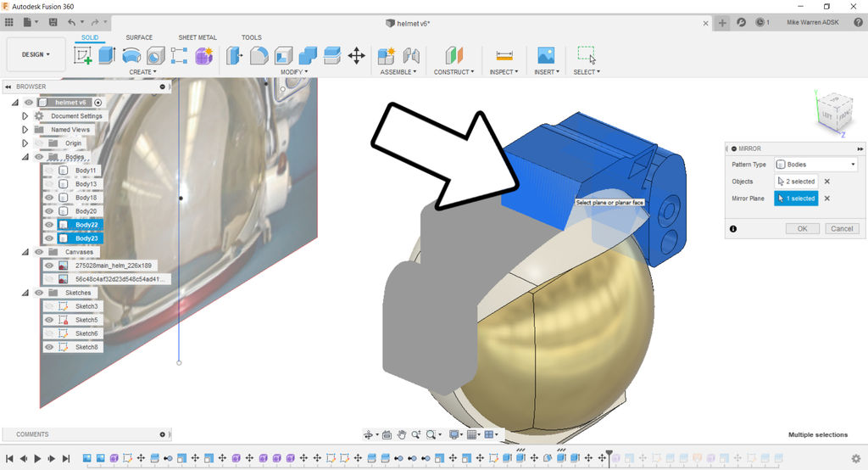Select the Move/Copy tool
The image size is (868, 470).
pyautogui.click(x=357, y=55)
